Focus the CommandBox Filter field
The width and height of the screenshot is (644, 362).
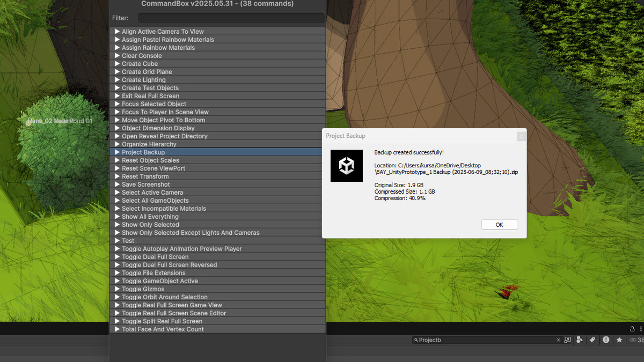(231, 18)
